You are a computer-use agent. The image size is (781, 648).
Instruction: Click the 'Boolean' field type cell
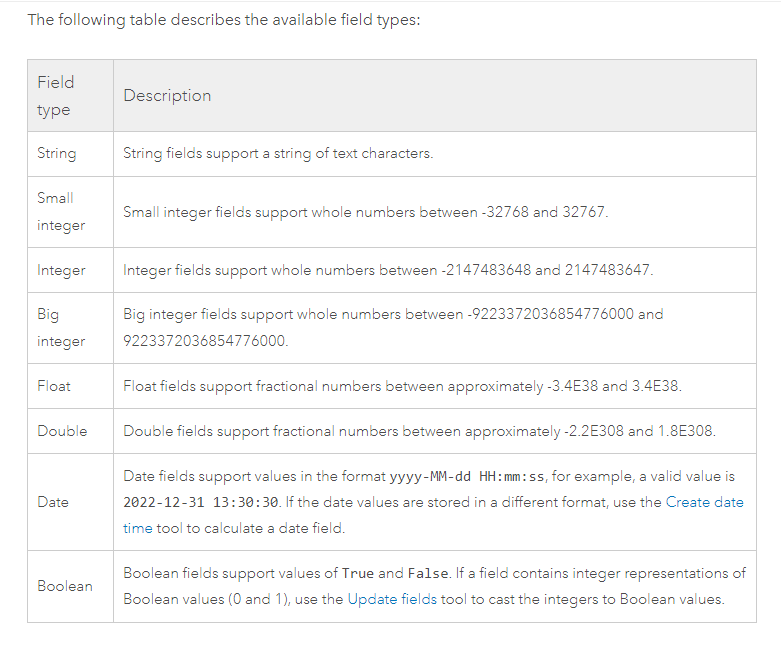64,586
